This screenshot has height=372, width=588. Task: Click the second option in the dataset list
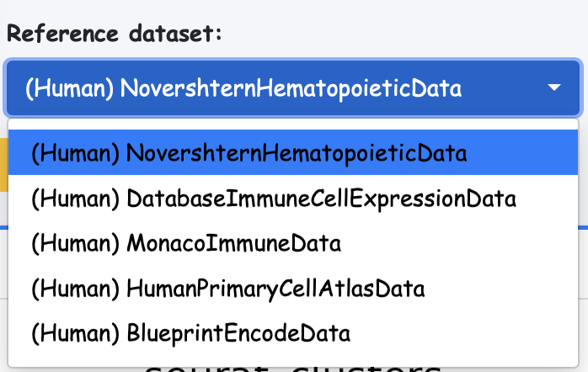click(273, 199)
